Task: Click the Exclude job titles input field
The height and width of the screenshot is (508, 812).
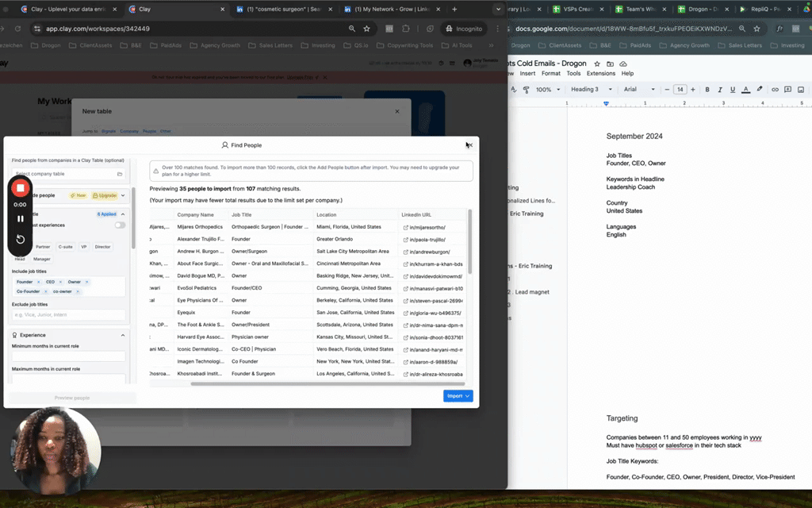Action: (68, 314)
